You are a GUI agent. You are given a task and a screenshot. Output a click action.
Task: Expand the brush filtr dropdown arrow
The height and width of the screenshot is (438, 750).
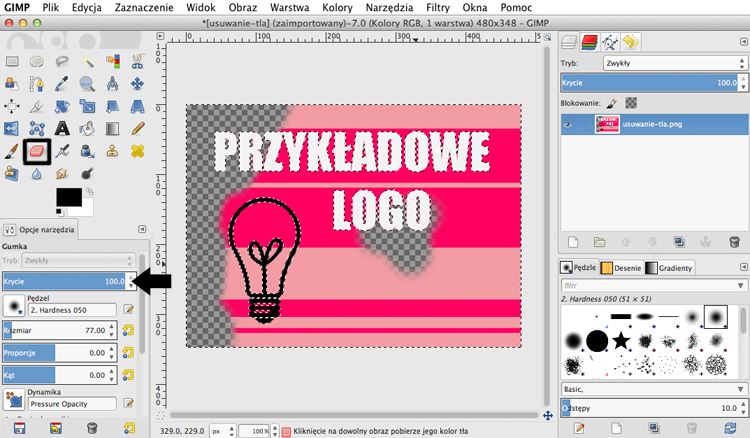(740, 285)
